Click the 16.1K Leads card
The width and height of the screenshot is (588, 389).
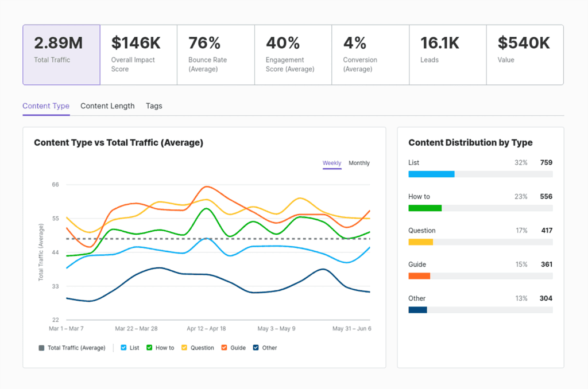coord(447,54)
